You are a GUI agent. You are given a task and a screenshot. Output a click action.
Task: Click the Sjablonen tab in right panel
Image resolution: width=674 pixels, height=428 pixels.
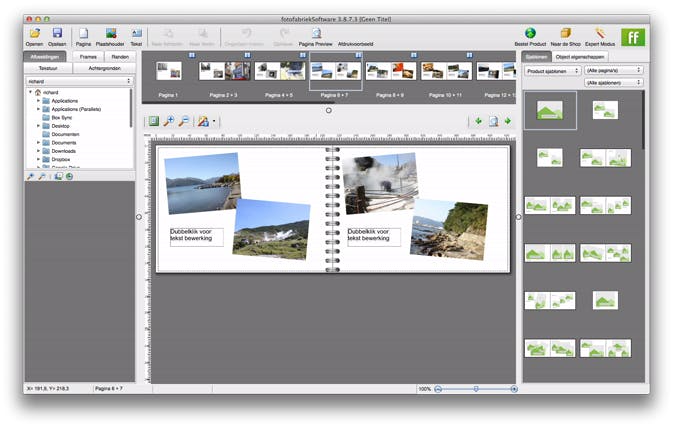click(536, 57)
